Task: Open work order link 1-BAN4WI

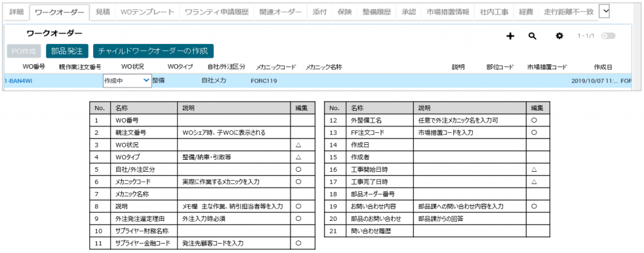Action: [x=19, y=81]
